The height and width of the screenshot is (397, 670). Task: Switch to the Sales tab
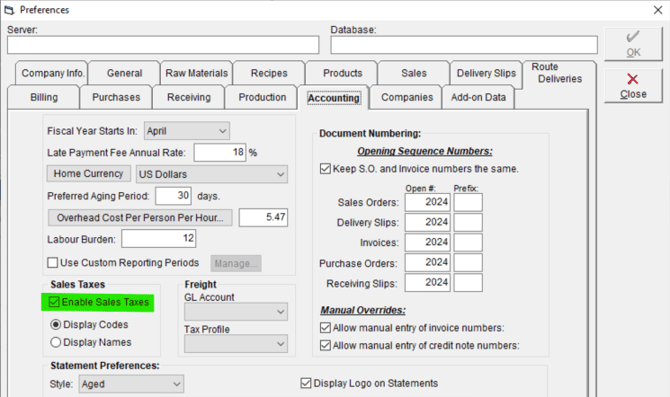tap(414, 73)
